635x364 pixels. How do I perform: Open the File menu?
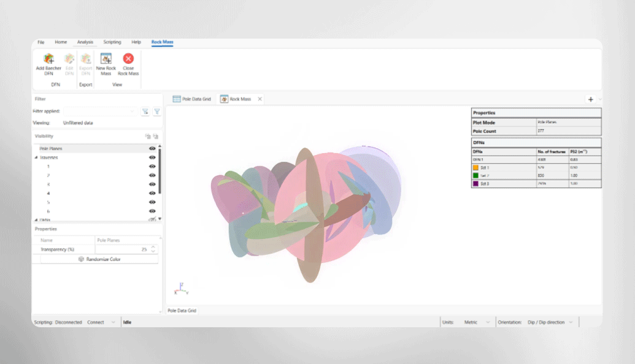(x=41, y=42)
